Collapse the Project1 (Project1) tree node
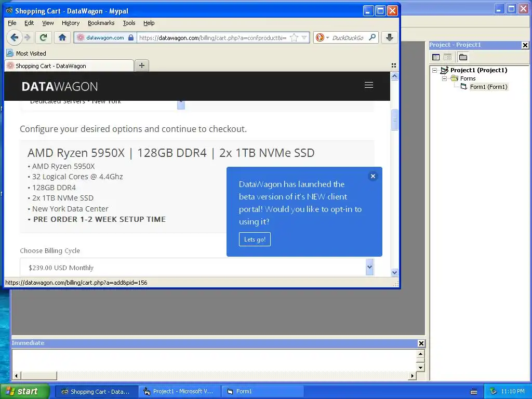This screenshot has height=399, width=532. [435, 70]
